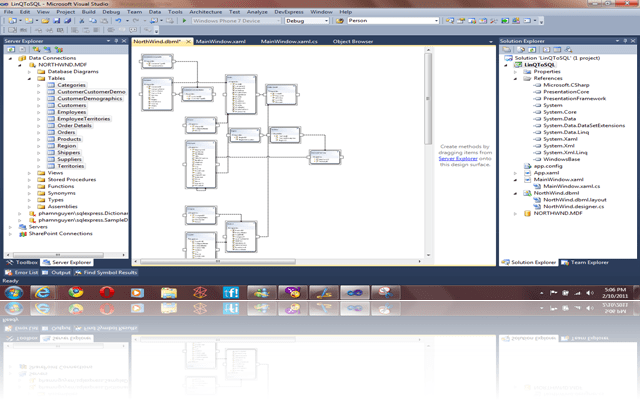Open Internet Explorer from the taskbar

pos(42,293)
